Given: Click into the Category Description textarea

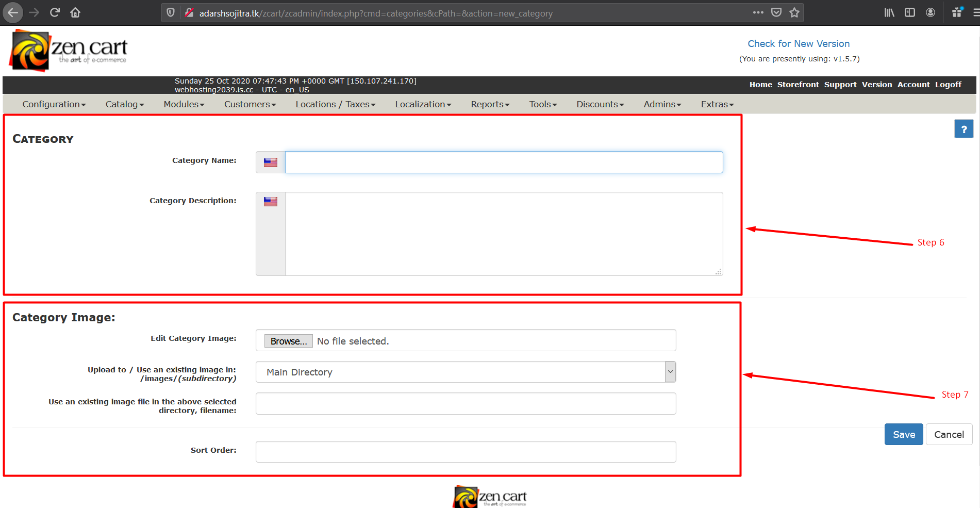Looking at the screenshot, I should point(504,234).
